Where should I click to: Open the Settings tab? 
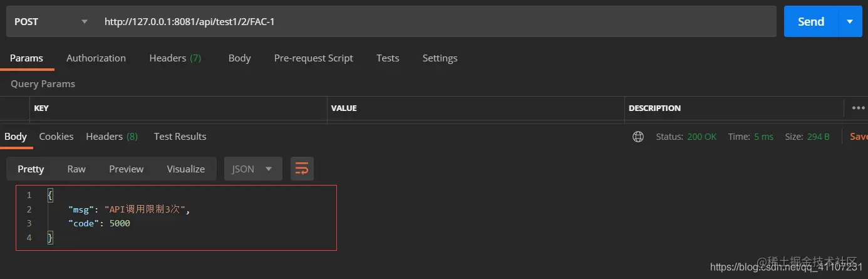[440, 58]
